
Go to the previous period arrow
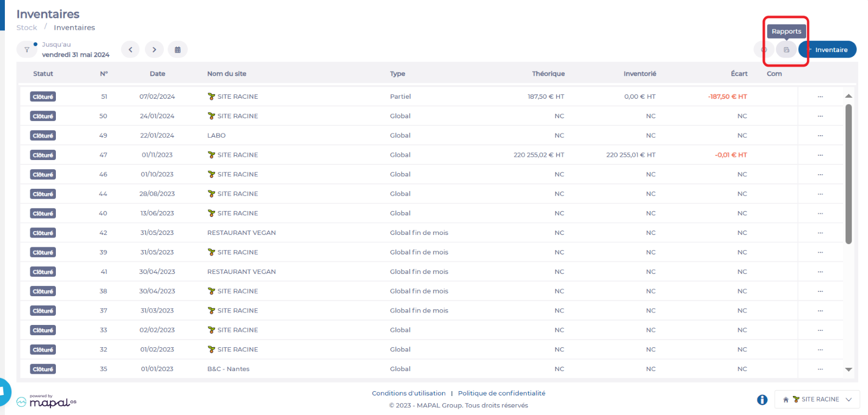130,49
